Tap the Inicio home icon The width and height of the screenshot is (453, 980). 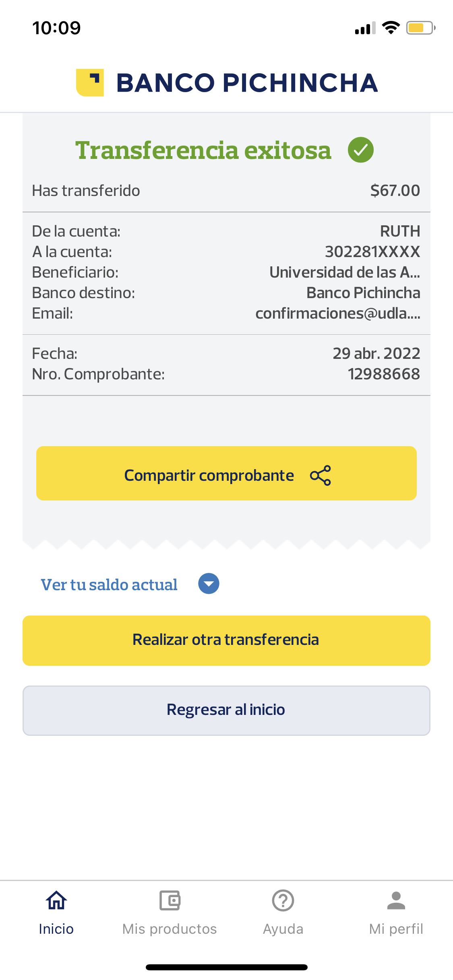coord(56,900)
